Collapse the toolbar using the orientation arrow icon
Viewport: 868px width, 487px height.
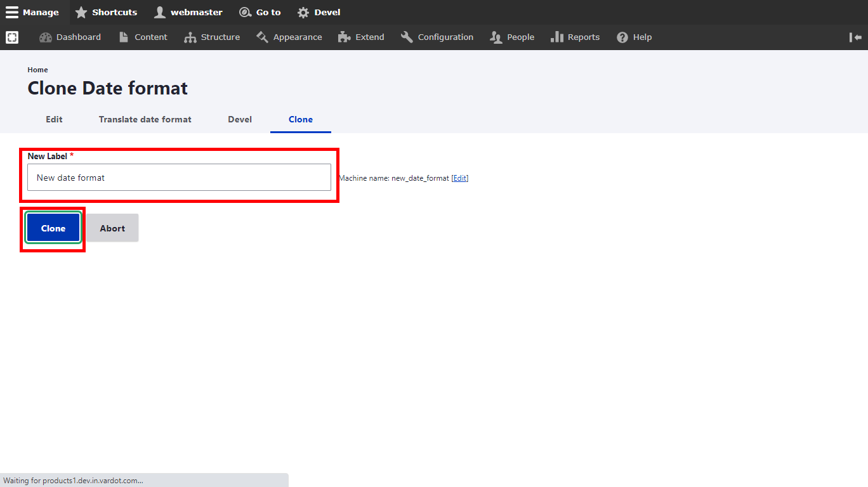click(x=855, y=37)
